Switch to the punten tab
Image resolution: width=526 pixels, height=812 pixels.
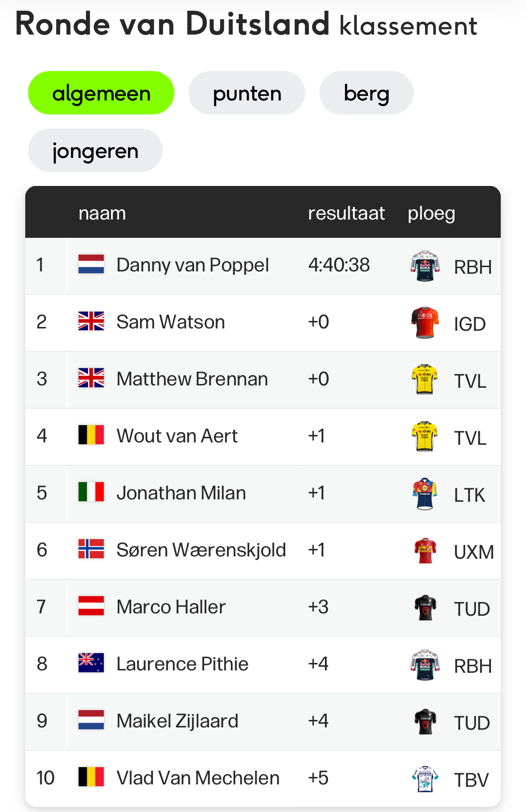pos(247,93)
